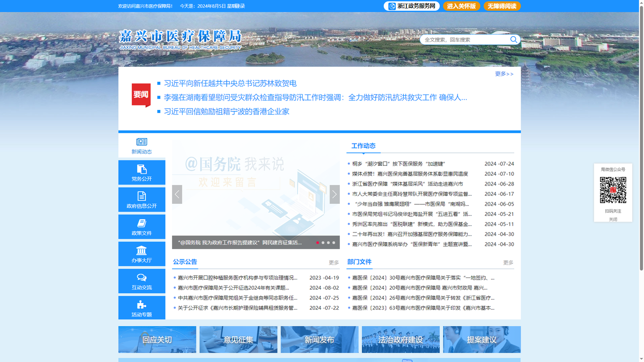
Task: Open headline 习近平向新任越共中央总书记苏林致贺电
Action: (x=230, y=83)
